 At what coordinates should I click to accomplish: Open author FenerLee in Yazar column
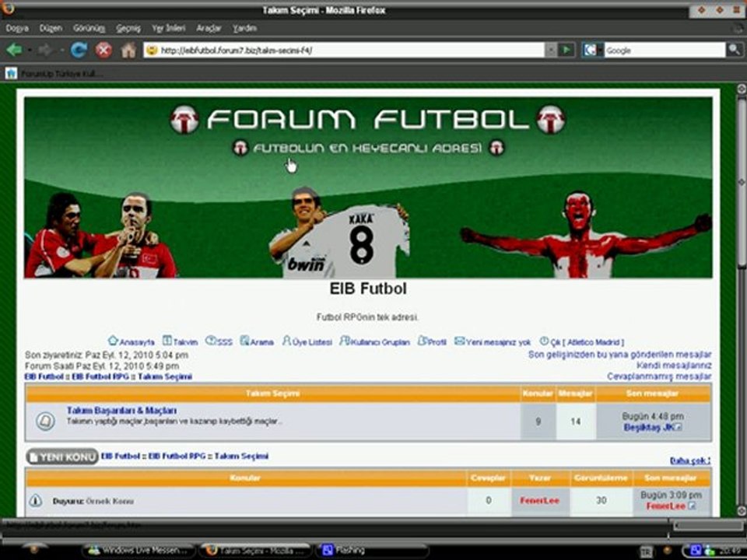coord(539,500)
